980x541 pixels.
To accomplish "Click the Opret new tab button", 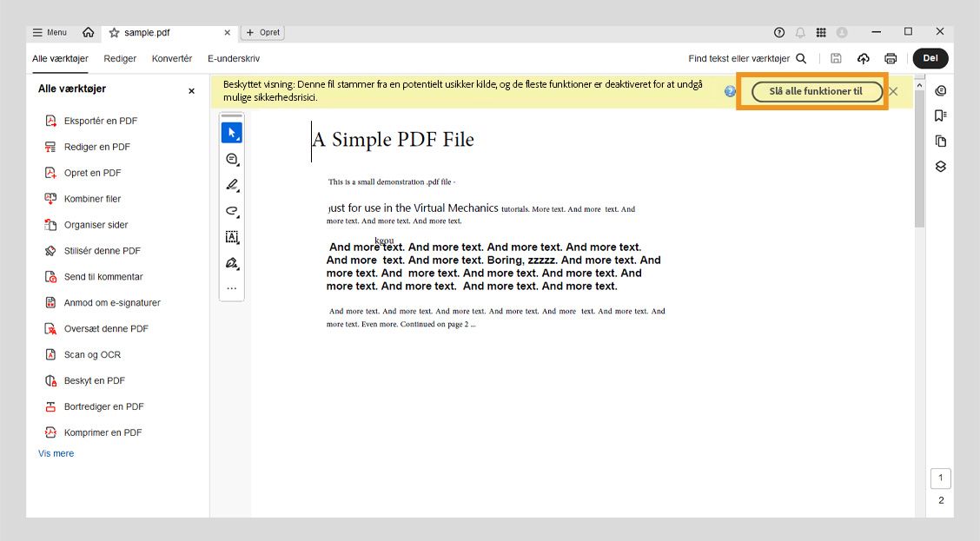I will click(263, 32).
